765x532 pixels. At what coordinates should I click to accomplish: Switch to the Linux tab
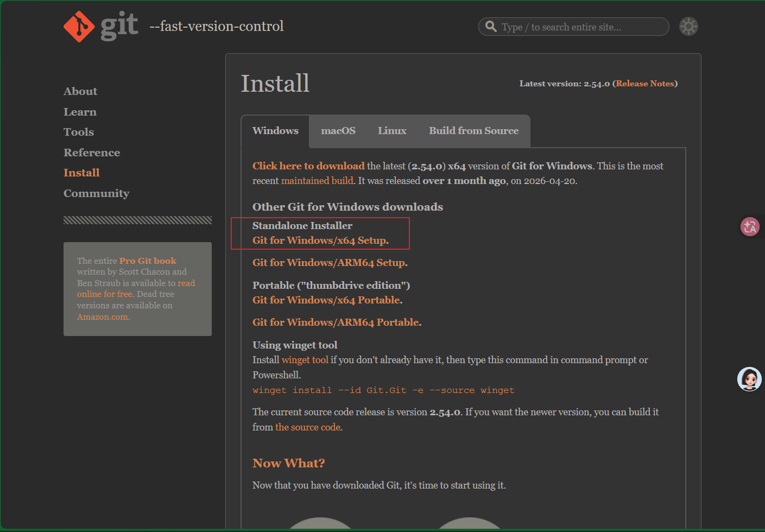click(x=392, y=131)
